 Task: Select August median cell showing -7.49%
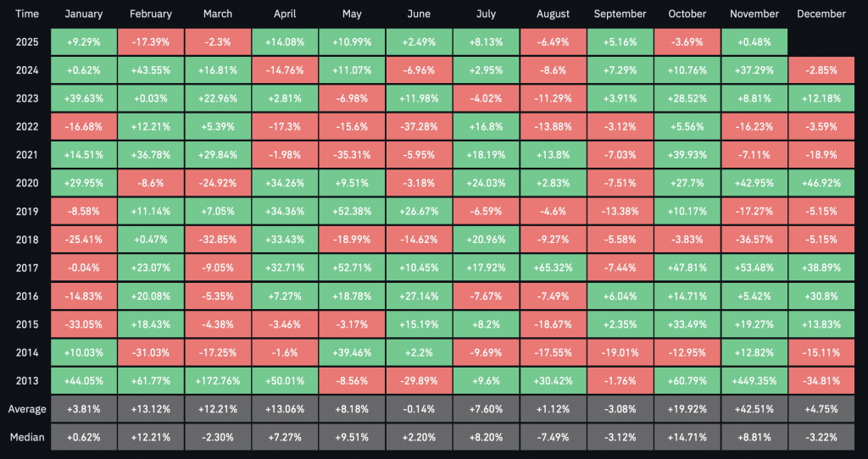[x=554, y=437]
